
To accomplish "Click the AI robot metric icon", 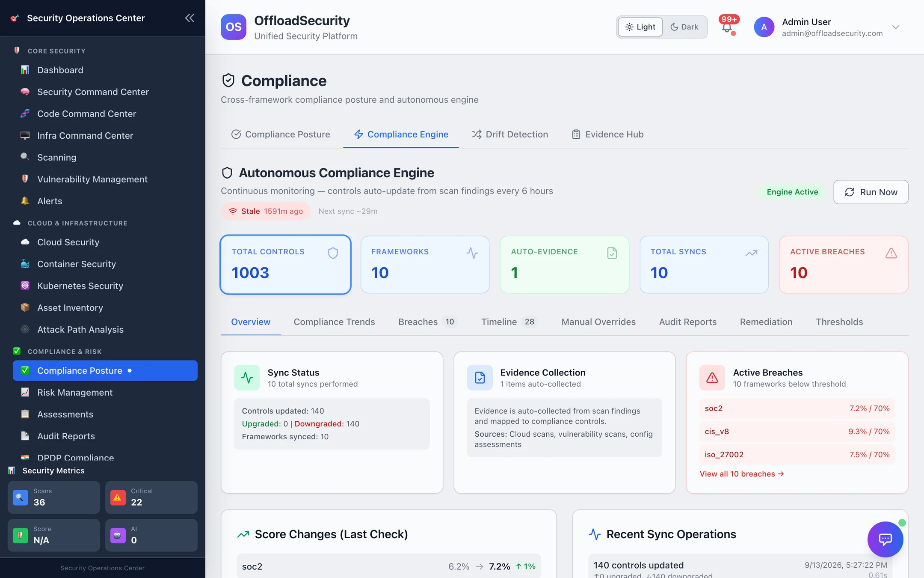I will pyautogui.click(x=118, y=535).
